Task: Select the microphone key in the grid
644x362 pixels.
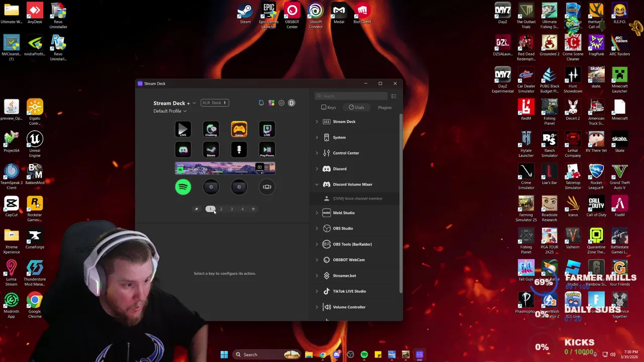Action: point(239,150)
